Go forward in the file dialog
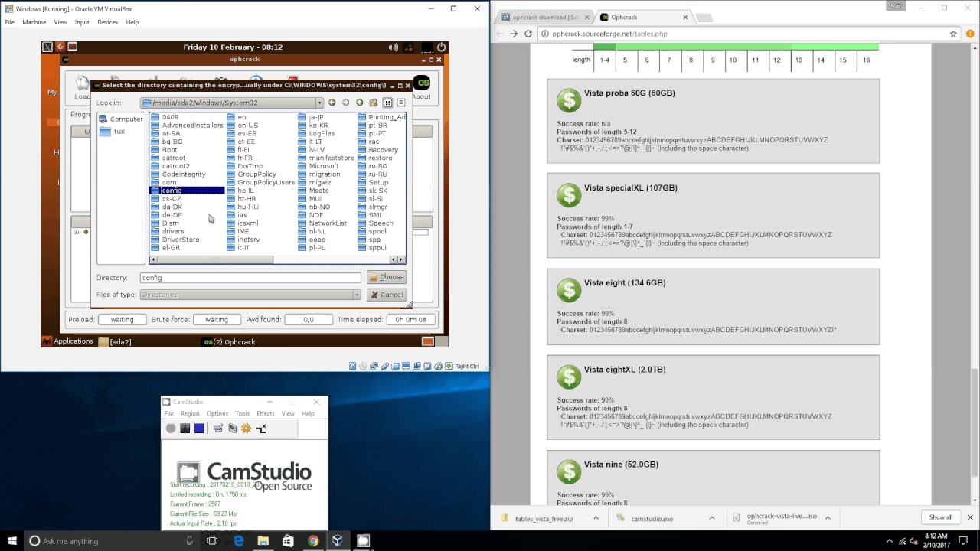The height and width of the screenshot is (551, 980). coord(345,103)
